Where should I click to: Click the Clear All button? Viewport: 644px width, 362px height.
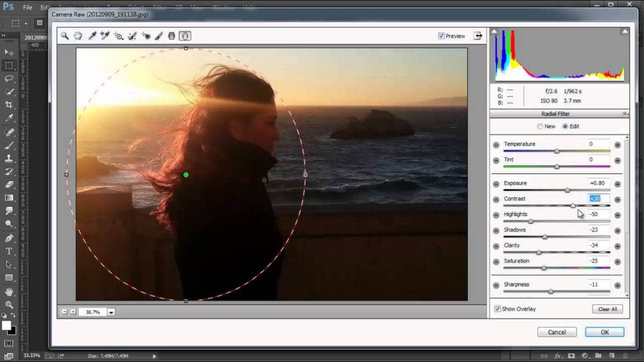coord(608,309)
